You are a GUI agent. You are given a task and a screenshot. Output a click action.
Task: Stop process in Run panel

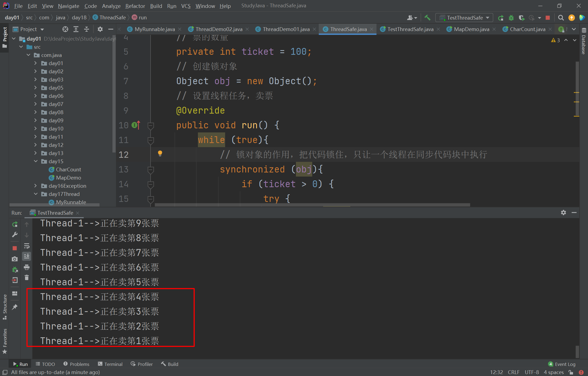(15, 248)
